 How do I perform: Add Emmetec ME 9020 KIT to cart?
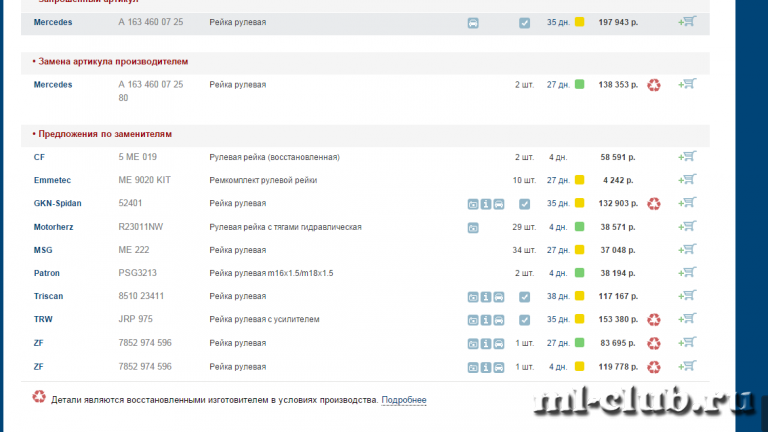(687, 180)
